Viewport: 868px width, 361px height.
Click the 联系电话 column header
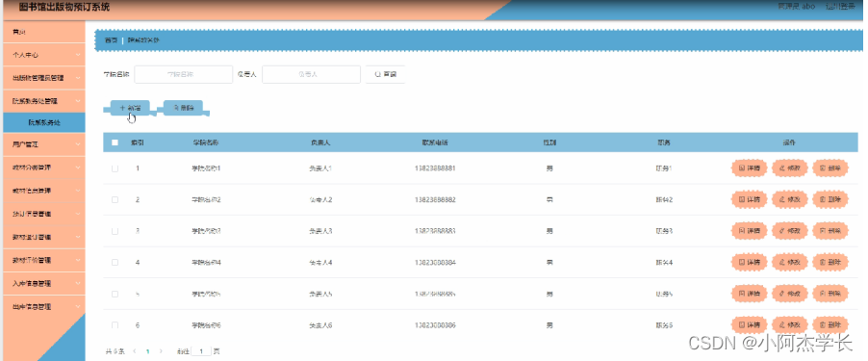[435, 142]
